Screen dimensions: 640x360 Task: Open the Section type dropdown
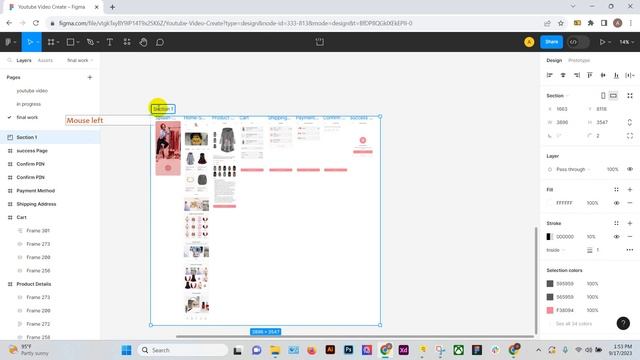pos(558,96)
